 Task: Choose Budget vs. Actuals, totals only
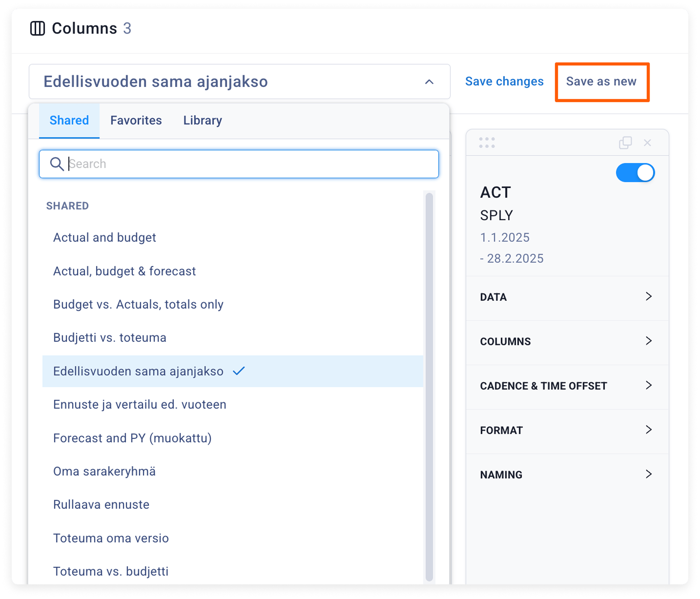(233, 304)
